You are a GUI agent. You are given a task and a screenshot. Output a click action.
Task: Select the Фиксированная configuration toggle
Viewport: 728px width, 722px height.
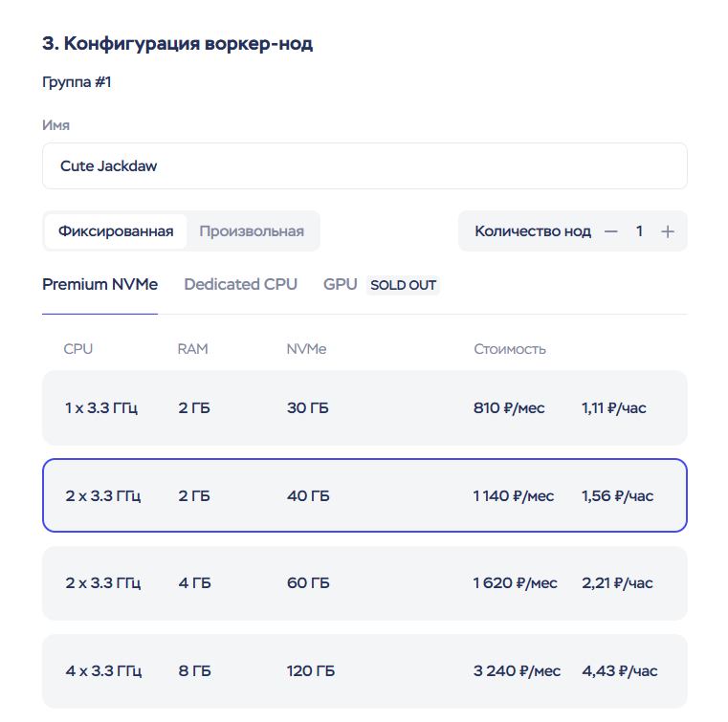click(116, 231)
